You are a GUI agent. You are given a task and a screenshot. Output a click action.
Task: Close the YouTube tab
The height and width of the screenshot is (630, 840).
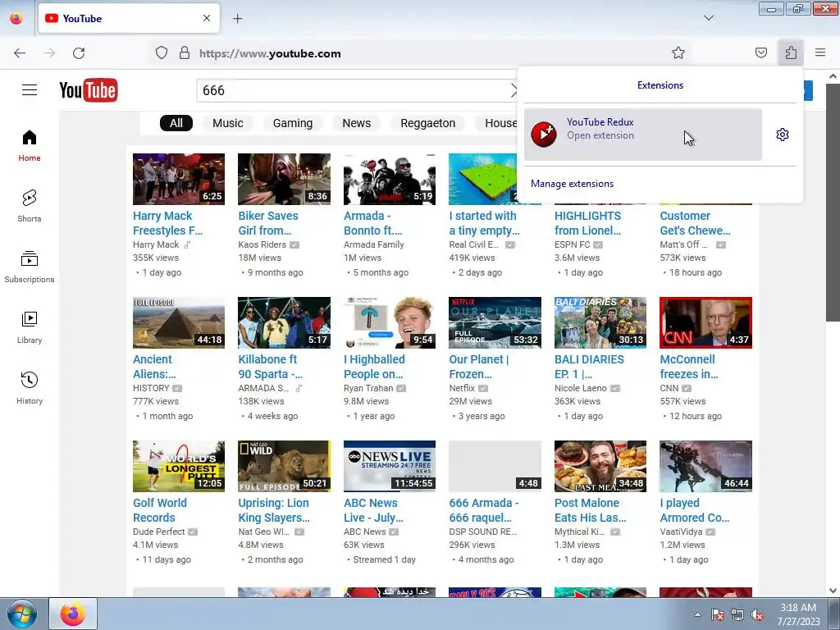tap(207, 18)
